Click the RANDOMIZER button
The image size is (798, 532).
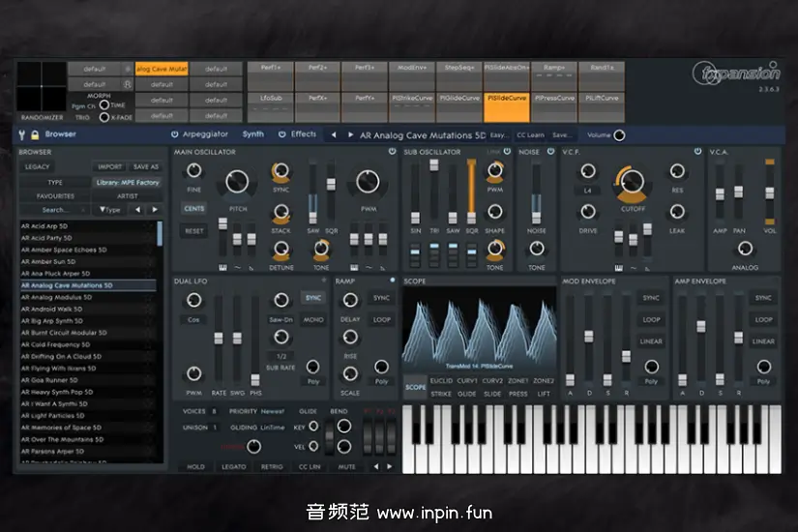point(42,118)
